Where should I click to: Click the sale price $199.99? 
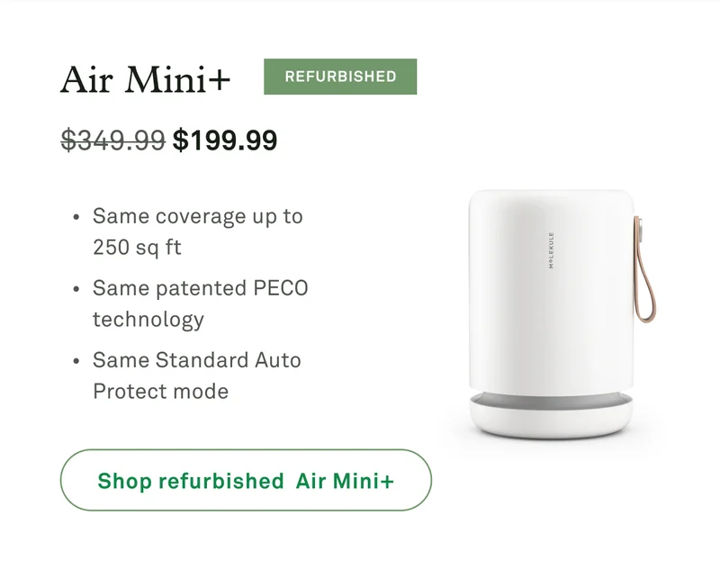pyautogui.click(x=226, y=140)
